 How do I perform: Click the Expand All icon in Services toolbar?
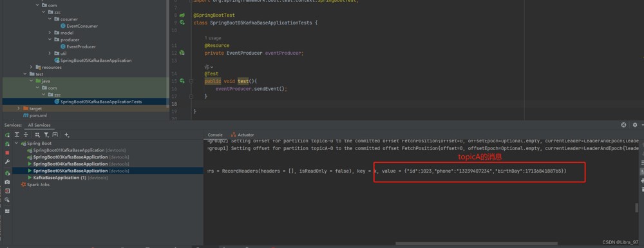(17, 135)
